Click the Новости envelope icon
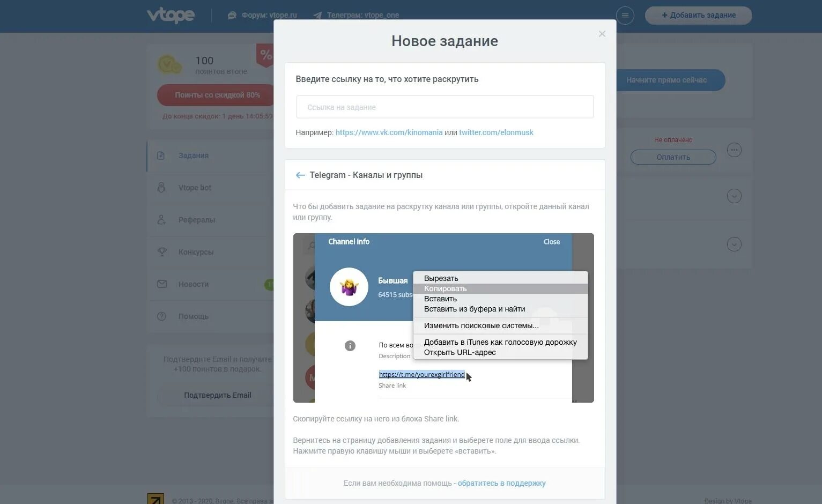This screenshot has width=822, height=504. click(162, 284)
